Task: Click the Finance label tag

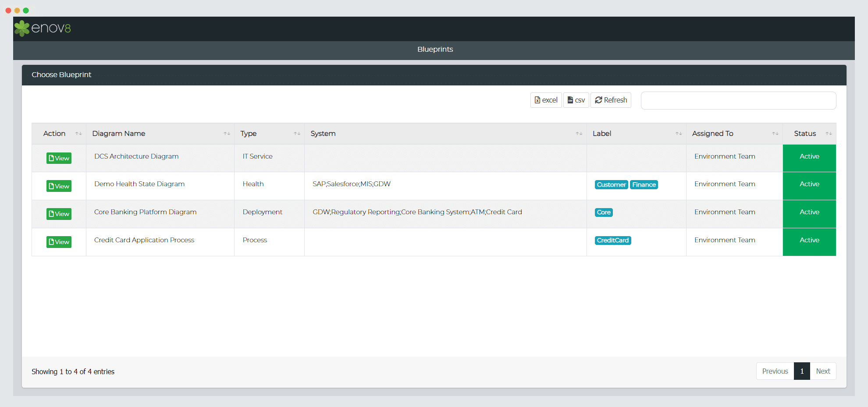Action: tap(644, 185)
